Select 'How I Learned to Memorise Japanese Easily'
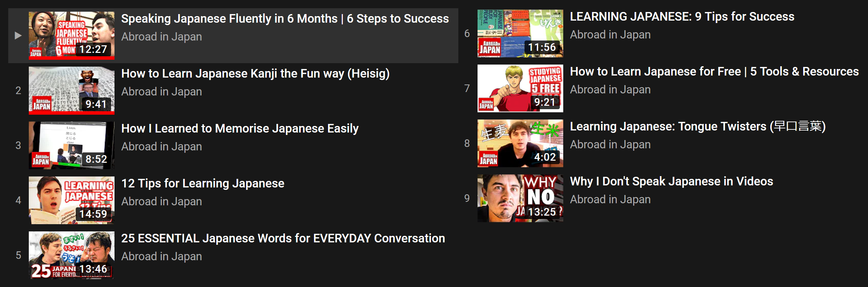868x287 pixels. point(240,128)
